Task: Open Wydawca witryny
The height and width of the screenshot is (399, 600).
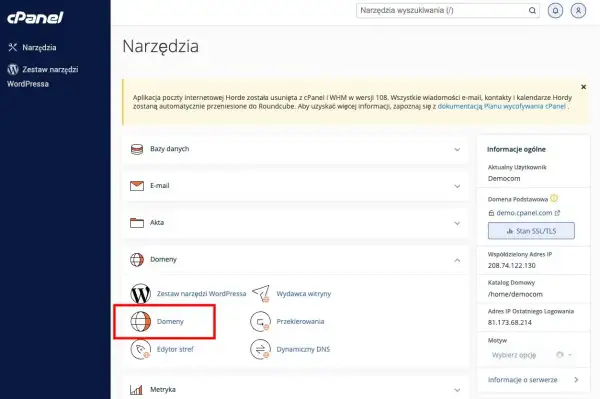Action: tap(303, 294)
